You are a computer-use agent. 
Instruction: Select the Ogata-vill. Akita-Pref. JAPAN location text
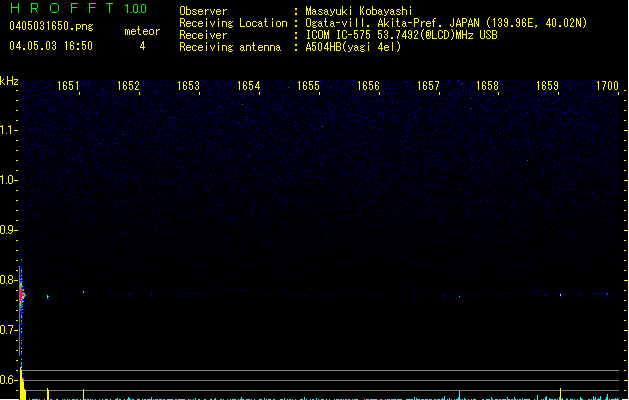pyautogui.click(x=446, y=23)
